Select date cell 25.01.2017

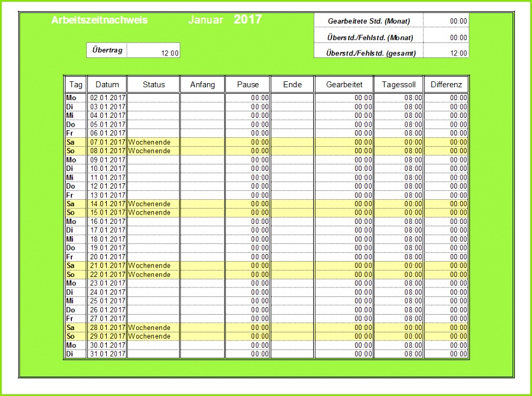click(107, 301)
